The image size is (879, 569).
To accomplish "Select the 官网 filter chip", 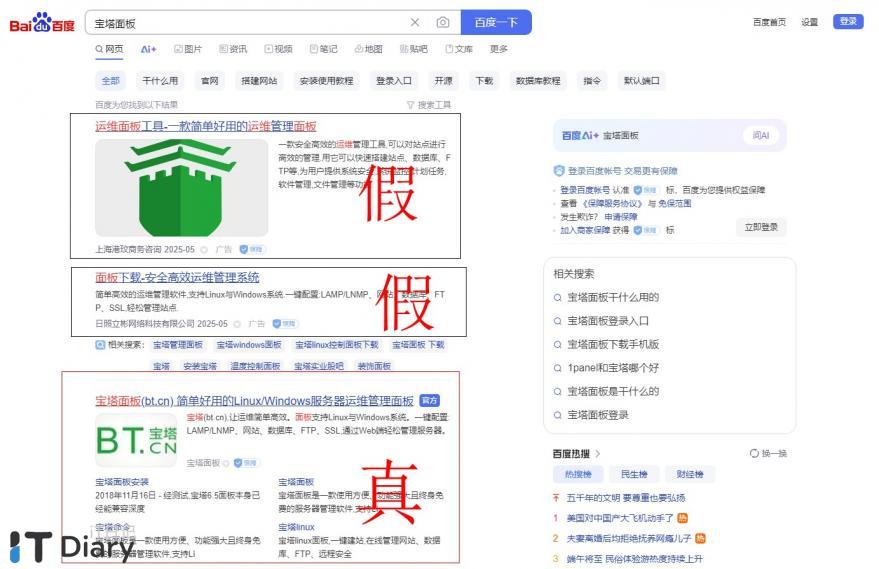I will pos(210,81).
